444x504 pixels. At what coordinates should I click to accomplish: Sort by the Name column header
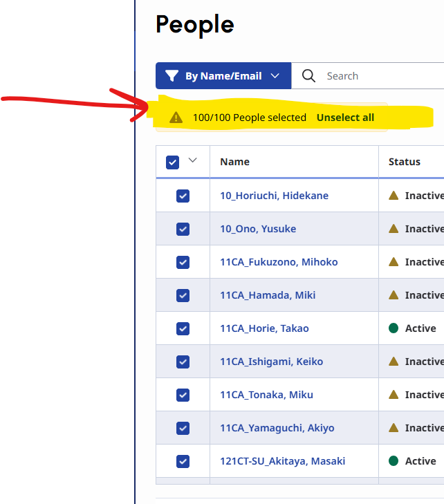click(x=234, y=162)
